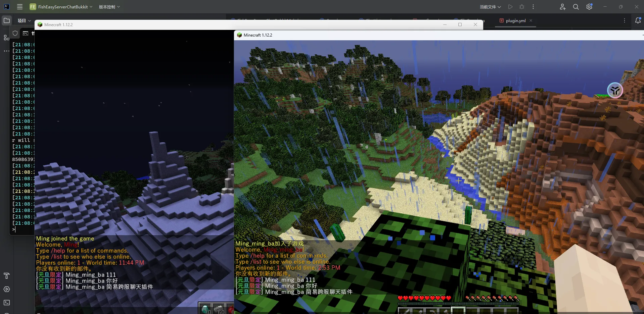This screenshot has height=314, width=644.
Task: Click 'Ming_ming_ba加入了游戏' chat line in front window
Action: tap(270, 244)
